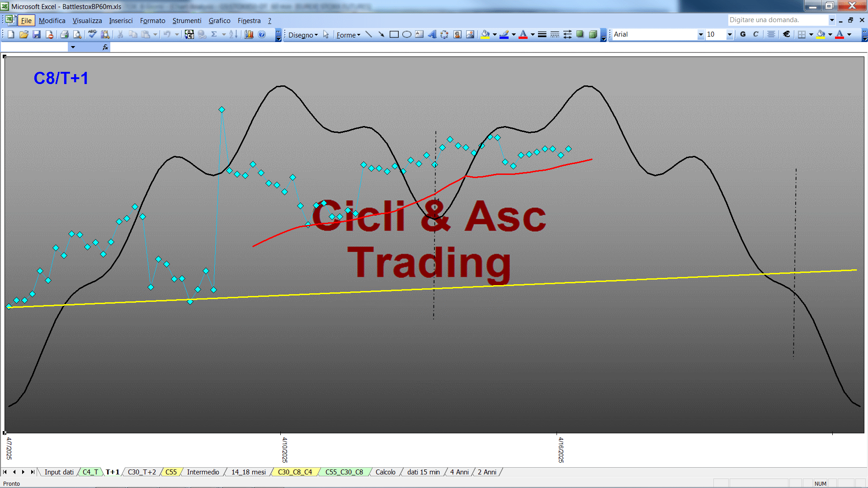
Task: Select the Objects arrow pointer tool
Action: coord(326,34)
